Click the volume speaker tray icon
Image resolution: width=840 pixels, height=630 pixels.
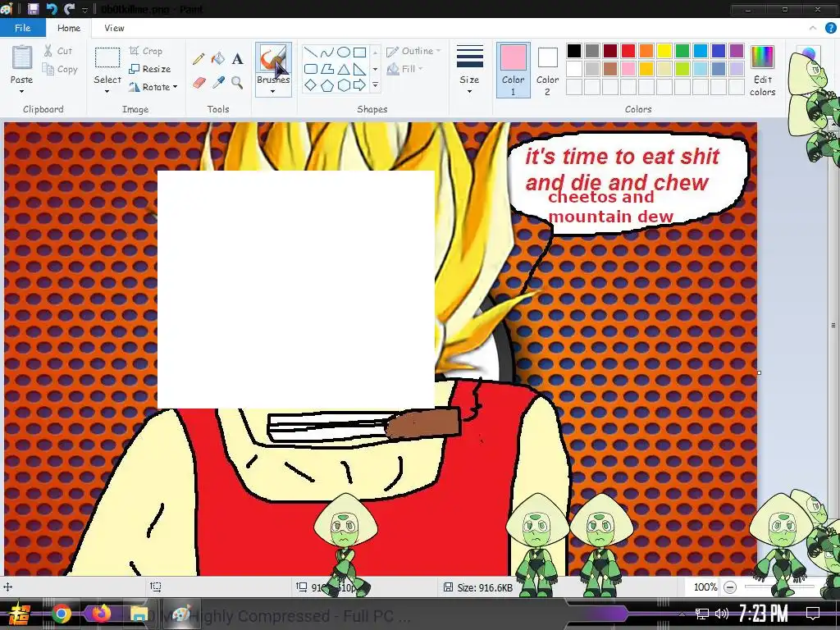click(722, 614)
